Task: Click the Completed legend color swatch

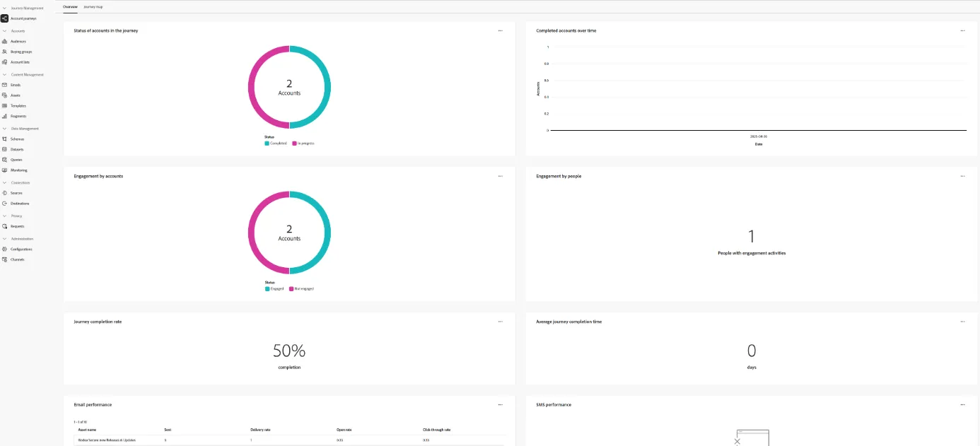Action: pos(267,143)
